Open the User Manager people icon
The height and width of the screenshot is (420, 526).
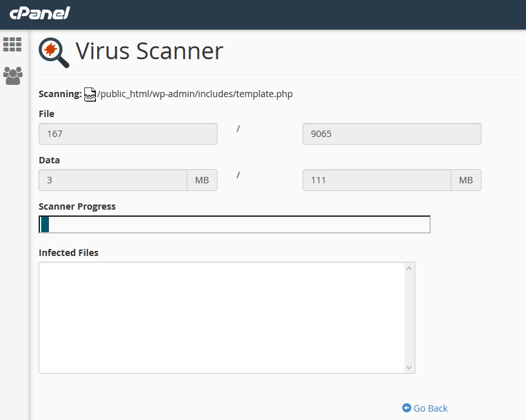13,75
